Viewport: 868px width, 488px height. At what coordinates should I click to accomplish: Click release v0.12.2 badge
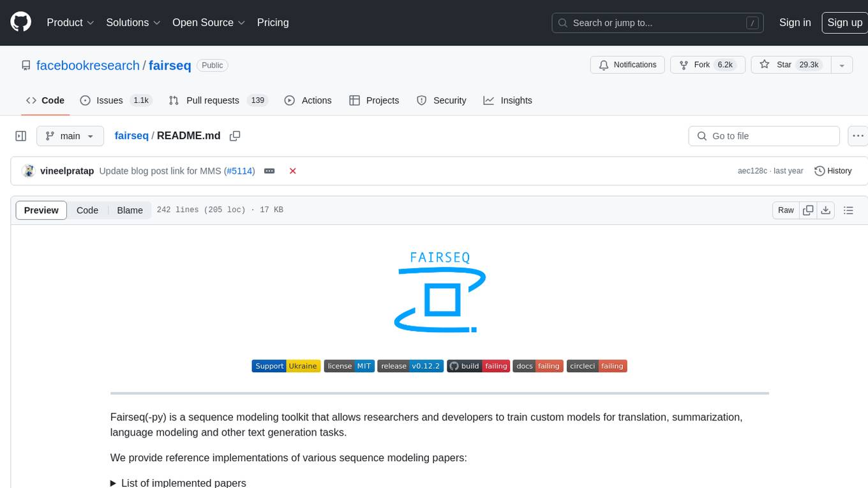pos(410,366)
